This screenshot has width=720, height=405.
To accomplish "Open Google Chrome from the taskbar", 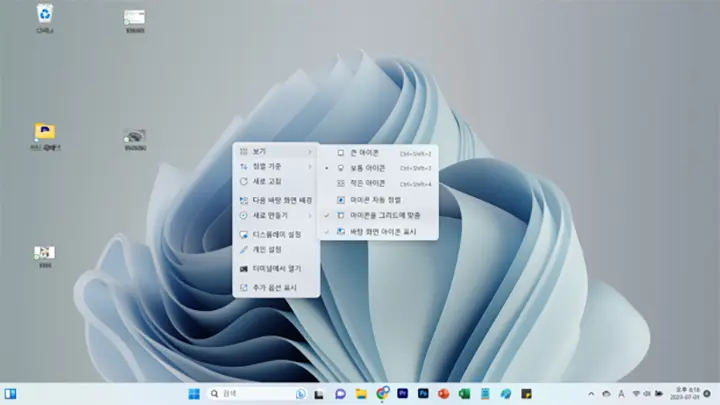I will [x=382, y=394].
